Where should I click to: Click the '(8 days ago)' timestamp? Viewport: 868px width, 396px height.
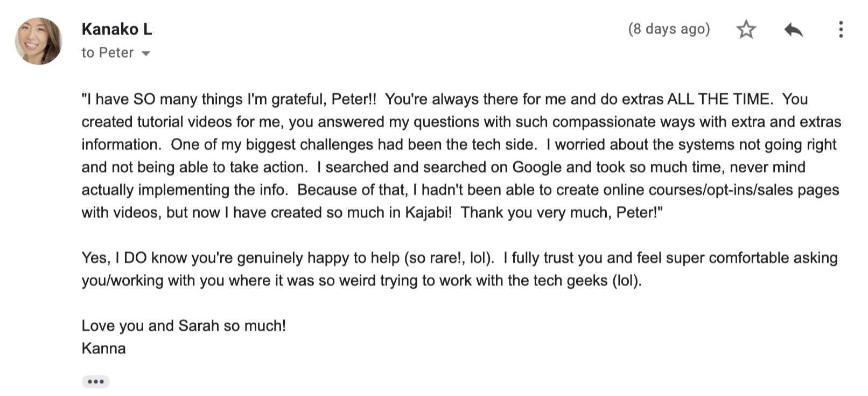[x=669, y=29]
